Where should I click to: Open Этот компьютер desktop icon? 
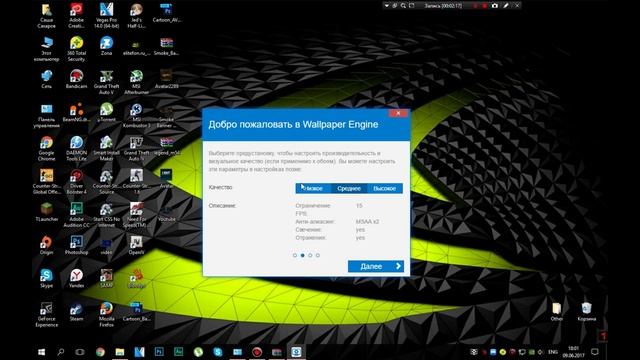tap(47, 49)
